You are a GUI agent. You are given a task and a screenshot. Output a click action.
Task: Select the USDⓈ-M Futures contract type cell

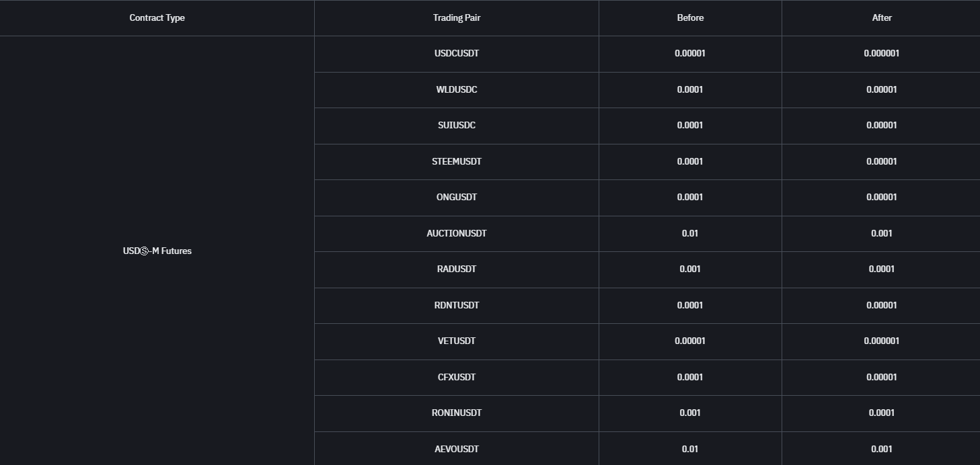coord(157,251)
